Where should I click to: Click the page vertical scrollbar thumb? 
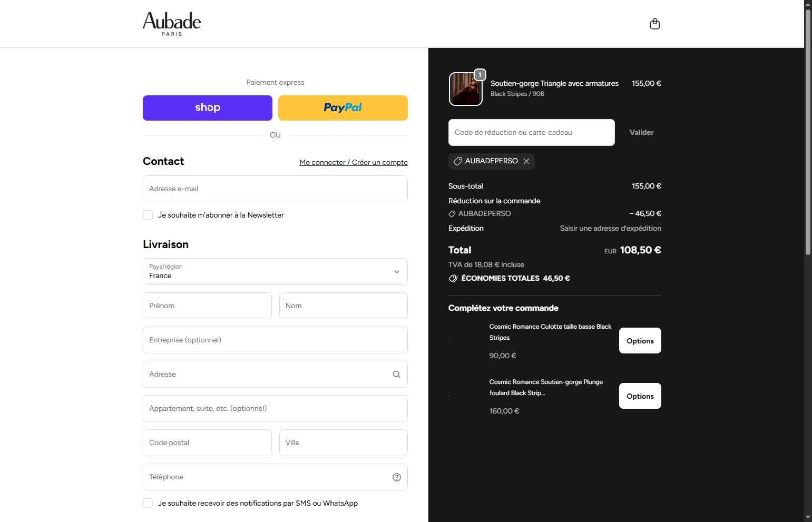(x=808, y=132)
